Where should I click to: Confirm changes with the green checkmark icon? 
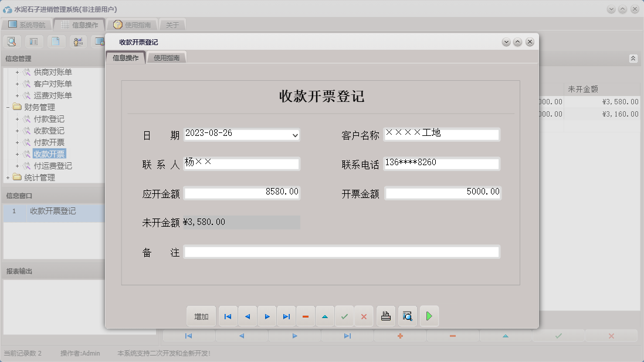345,316
